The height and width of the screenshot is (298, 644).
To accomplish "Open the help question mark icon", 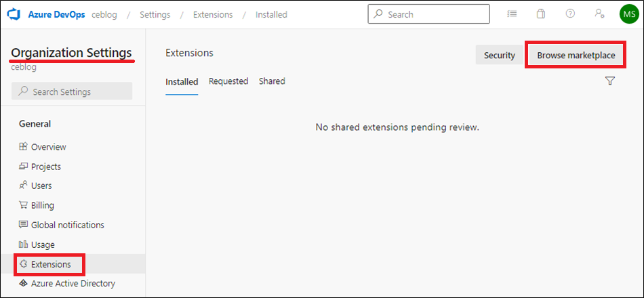I will 570,14.
